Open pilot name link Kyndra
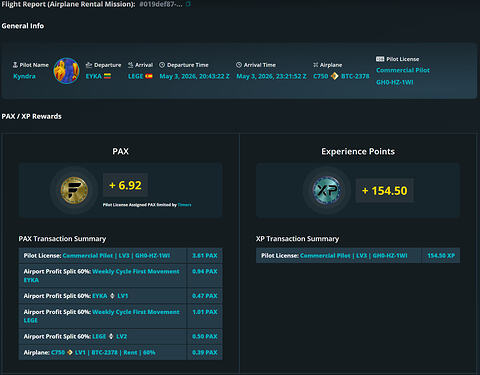This screenshot has height=375, width=480. [24, 76]
